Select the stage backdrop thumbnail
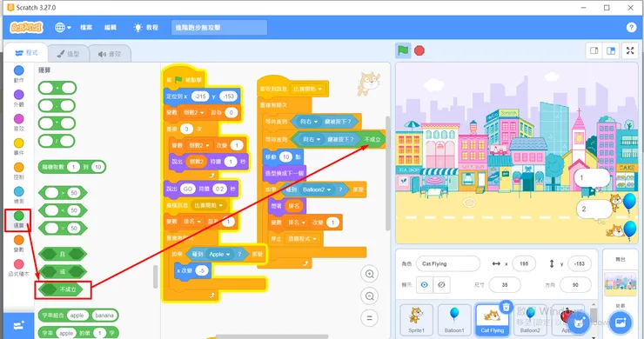644x339 pixels. 621,285
